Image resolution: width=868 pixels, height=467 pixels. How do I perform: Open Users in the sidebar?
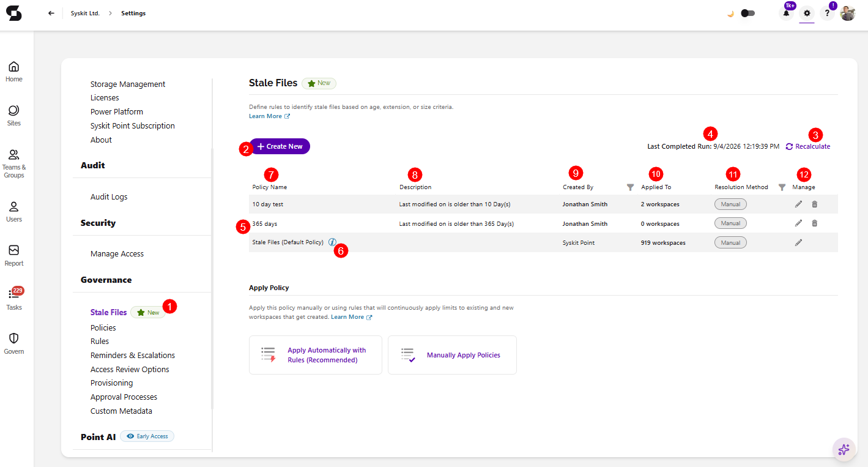(13, 212)
